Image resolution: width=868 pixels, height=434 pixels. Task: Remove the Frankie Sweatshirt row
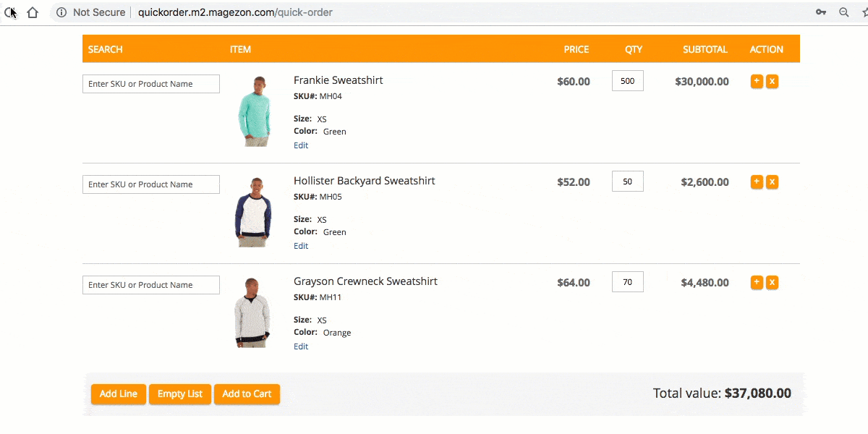coord(772,81)
